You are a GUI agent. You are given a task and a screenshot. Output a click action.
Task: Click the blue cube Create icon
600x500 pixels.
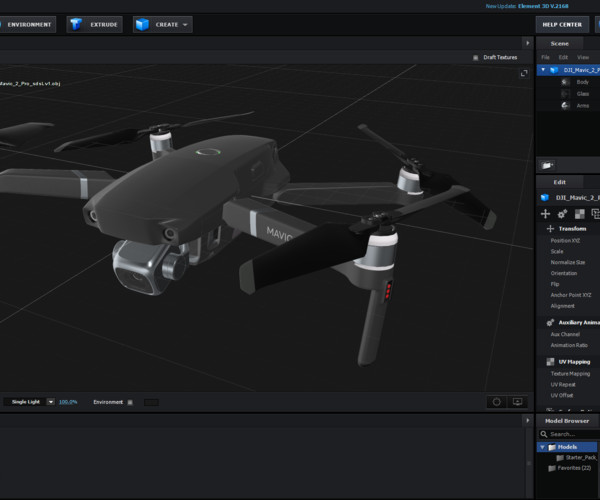click(142, 24)
